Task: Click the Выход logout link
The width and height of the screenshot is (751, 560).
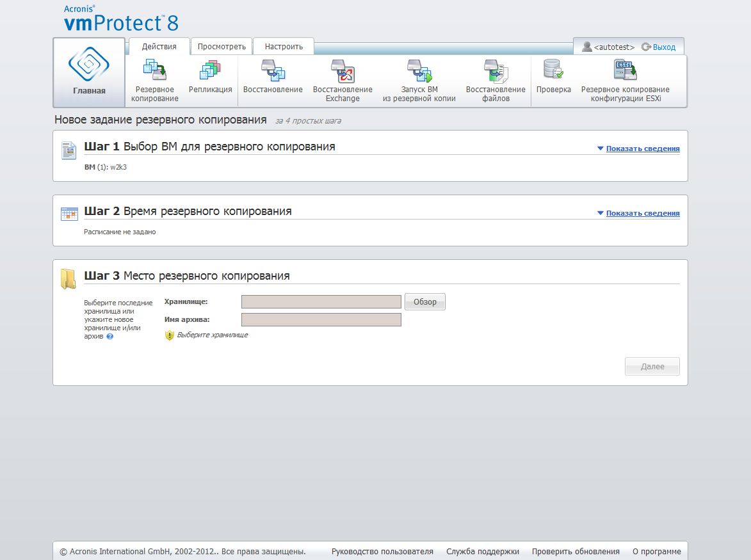Action: [x=663, y=47]
